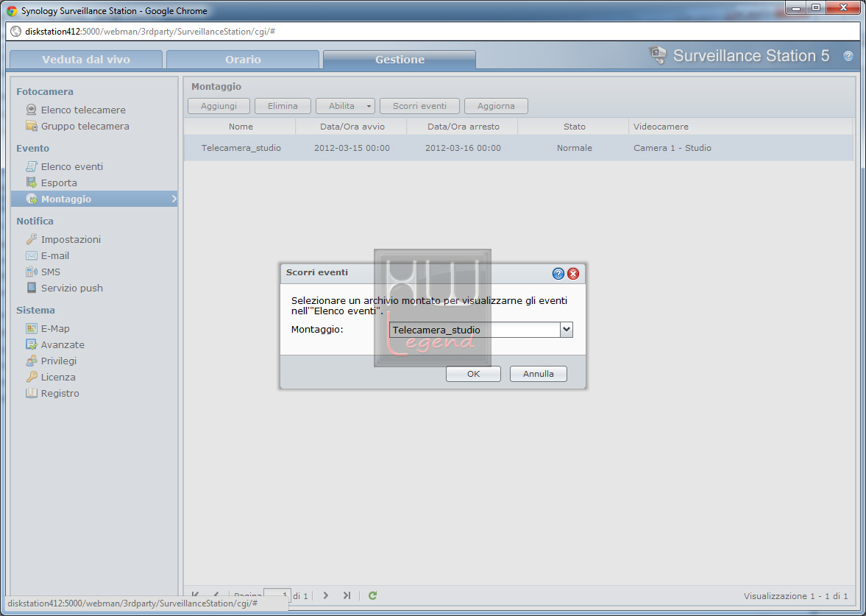Click the Licenza key icon
Image resolution: width=866 pixels, height=616 pixels.
tap(32, 377)
